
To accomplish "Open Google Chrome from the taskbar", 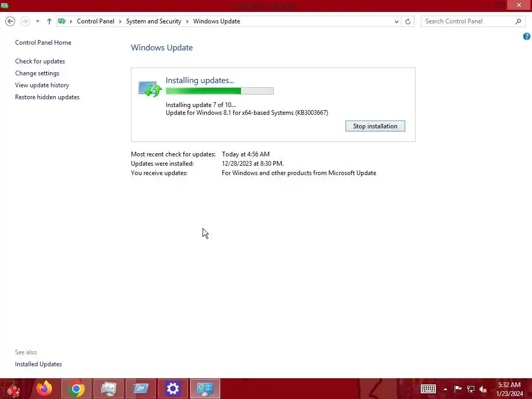I will [76, 389].
